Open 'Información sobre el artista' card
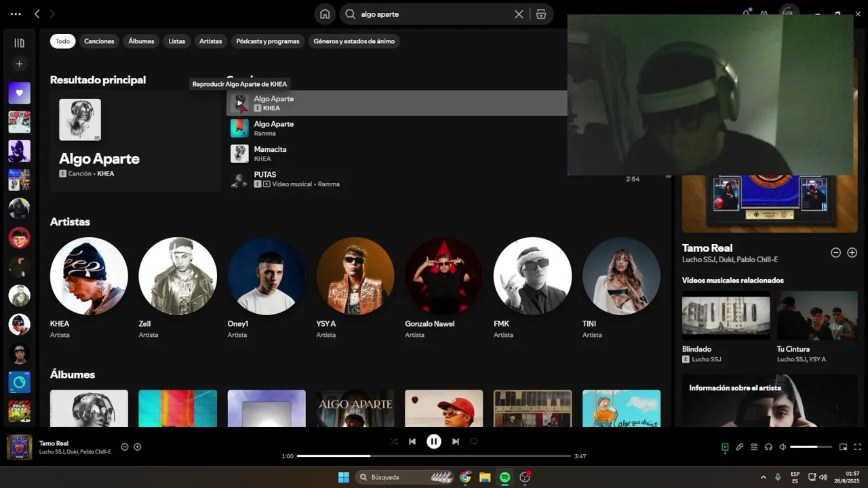The height and width of the screenshot is (488, 868). 770,401
